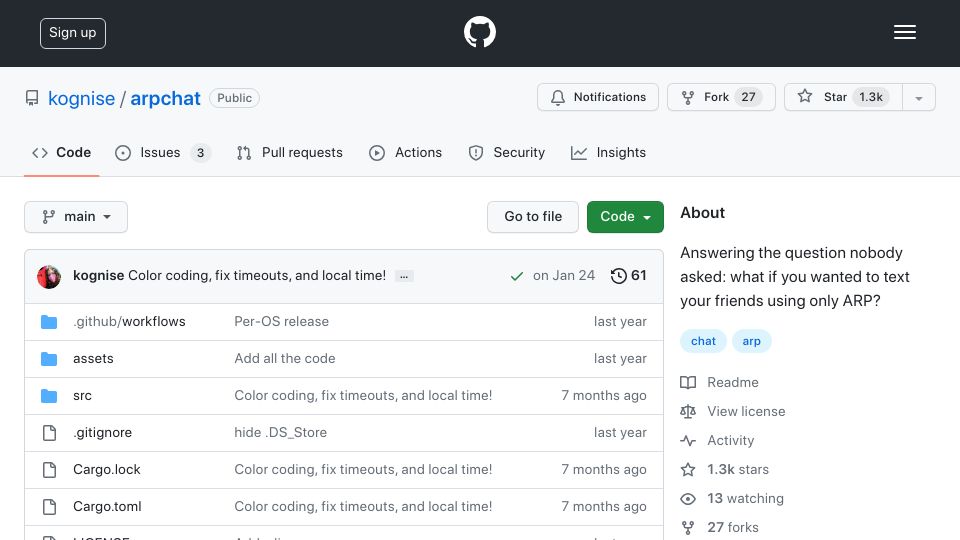Image resolution: width=960 pixels, height=540 pixels.
Task: Open the src folder name
Action: (82, 396)
